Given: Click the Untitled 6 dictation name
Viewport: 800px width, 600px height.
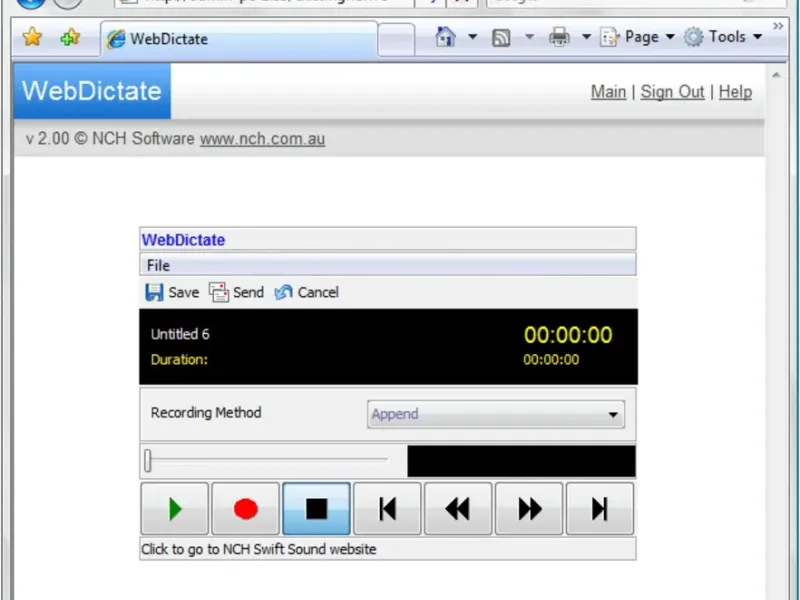Looking at the screenshot, I should point(180,334).
